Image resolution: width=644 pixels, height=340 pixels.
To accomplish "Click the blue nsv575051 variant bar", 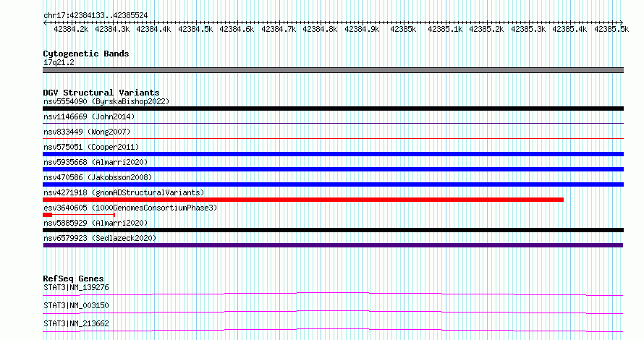I will pos(333,154).
